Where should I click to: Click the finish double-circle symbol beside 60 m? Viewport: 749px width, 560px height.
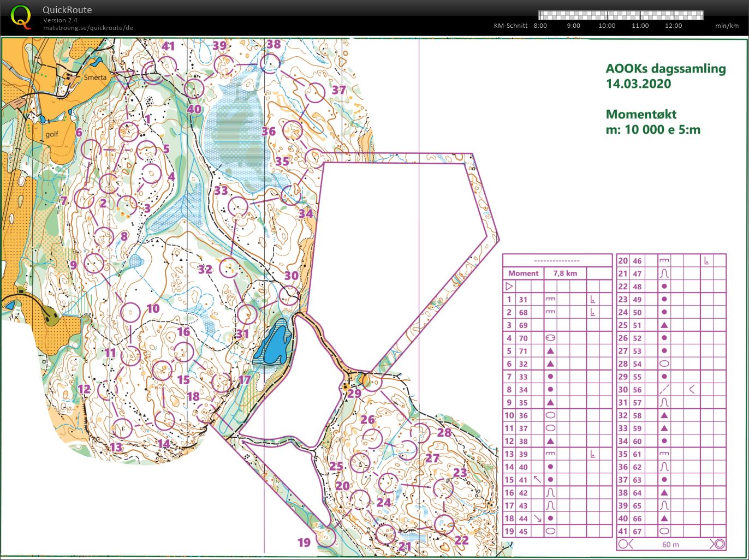tap(718, 544)
